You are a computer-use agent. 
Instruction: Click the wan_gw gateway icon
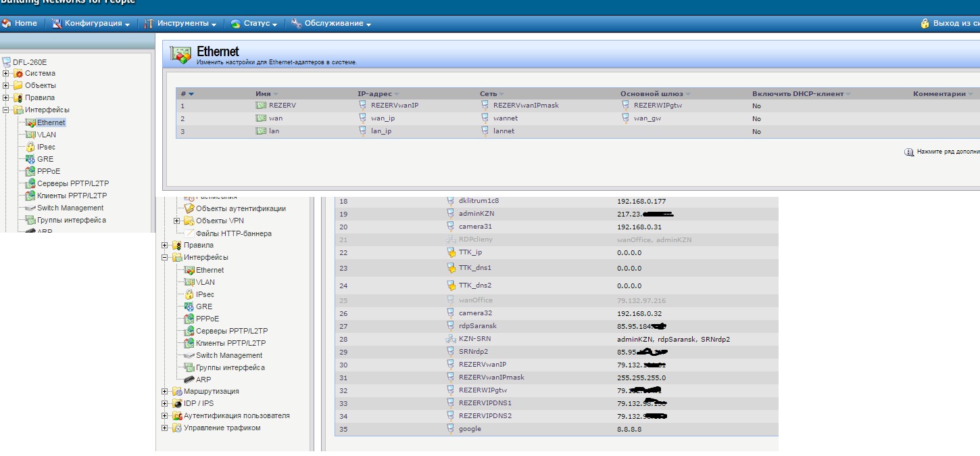(626, 118)
